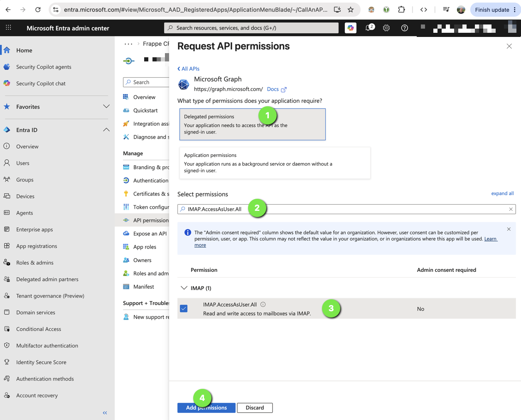Viewport: 521px width, 420px height.
Task: Click the Home icon in sidebar
Action: point(7,50)
